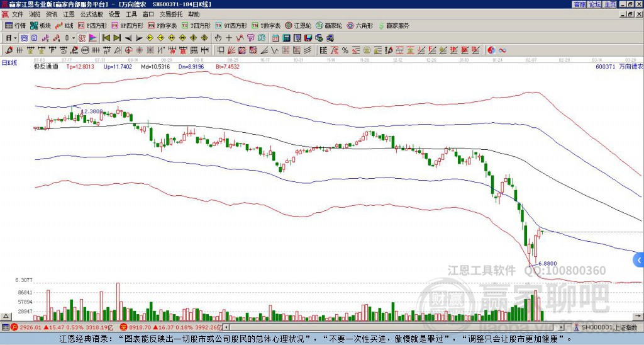Click the percent sign tool icon
The image size is (644, 345).
[345, 50]
